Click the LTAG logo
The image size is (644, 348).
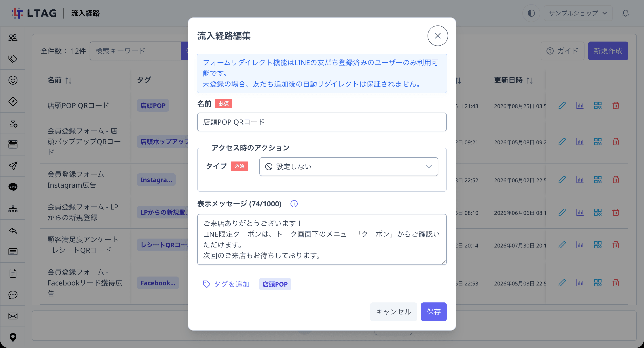tap(34, 13)
